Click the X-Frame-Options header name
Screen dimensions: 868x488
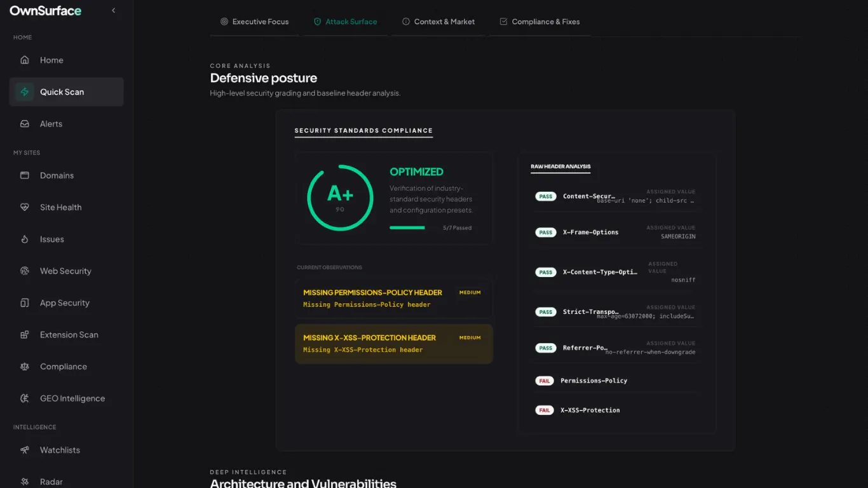591,233
